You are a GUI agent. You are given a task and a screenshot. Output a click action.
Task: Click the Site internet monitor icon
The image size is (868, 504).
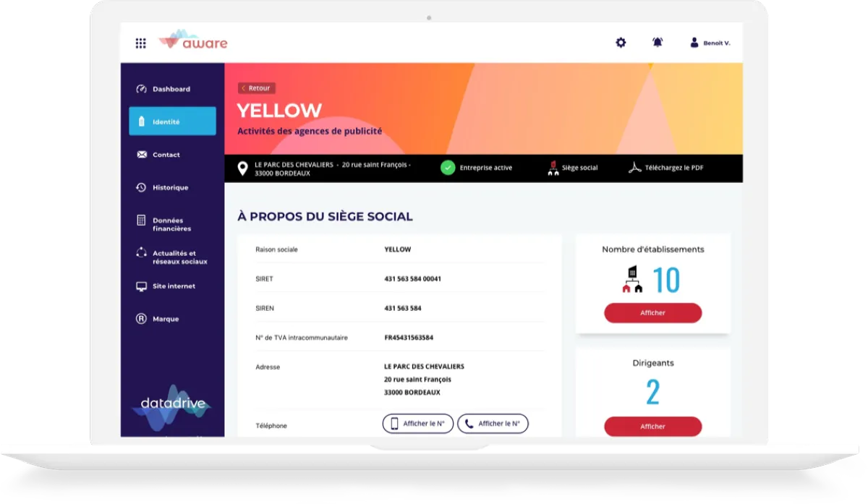(x=142, y=286)
